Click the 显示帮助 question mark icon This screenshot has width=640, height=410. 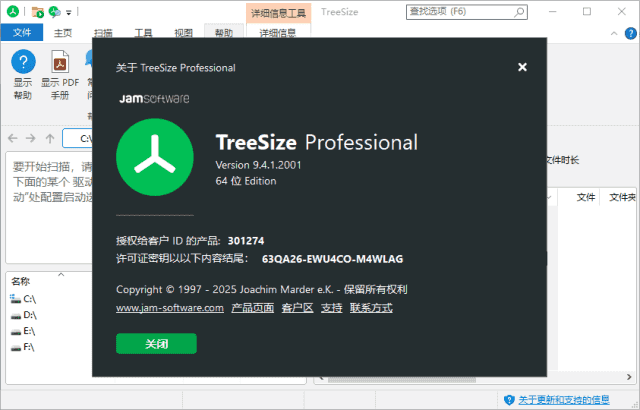point(22,62)
